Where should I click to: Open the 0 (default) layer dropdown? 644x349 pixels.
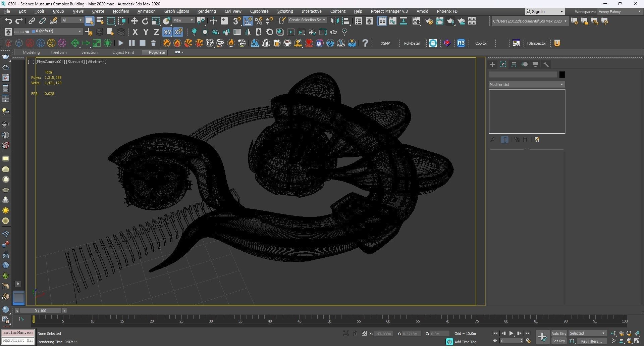(57, 31)
